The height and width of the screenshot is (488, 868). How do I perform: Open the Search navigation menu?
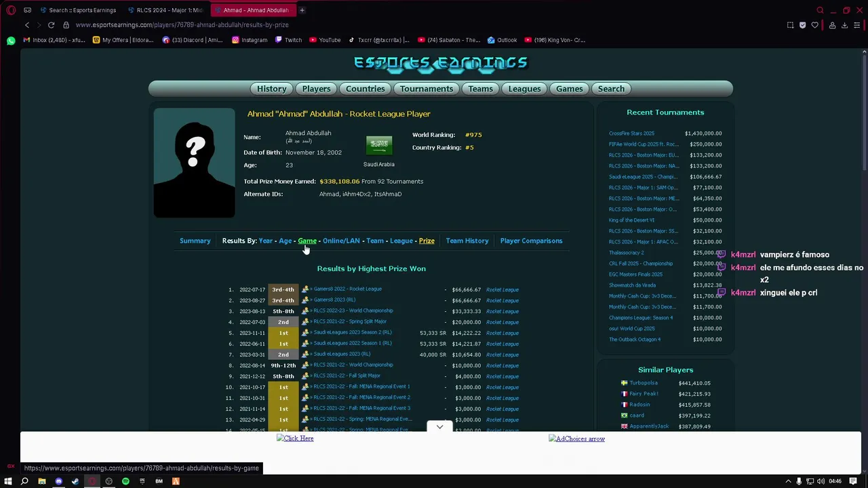[611, 89]
